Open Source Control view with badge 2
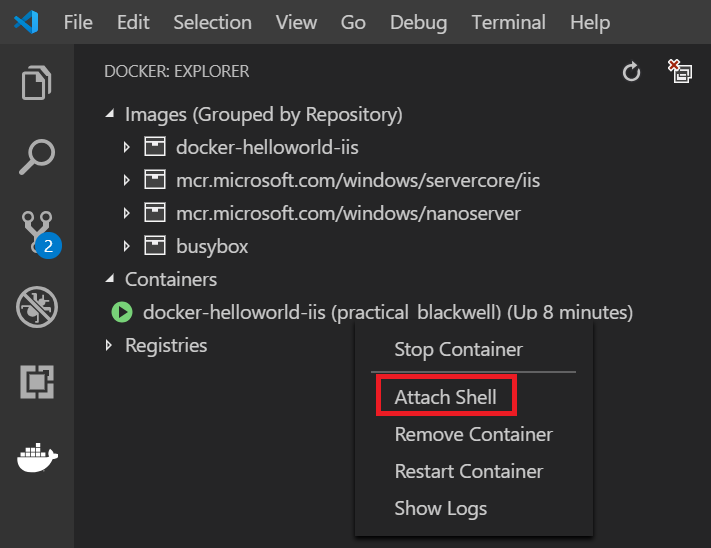711x548 pixels. click(x=40, y=233)
